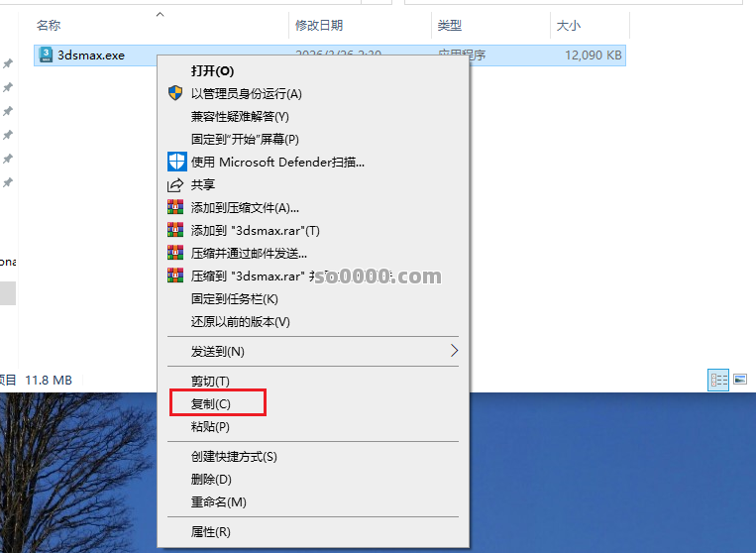Viewport: 756px width, 553px height.
Task: Click the 3dsmax.exe file icon
Action: click(x=46, y=55)
